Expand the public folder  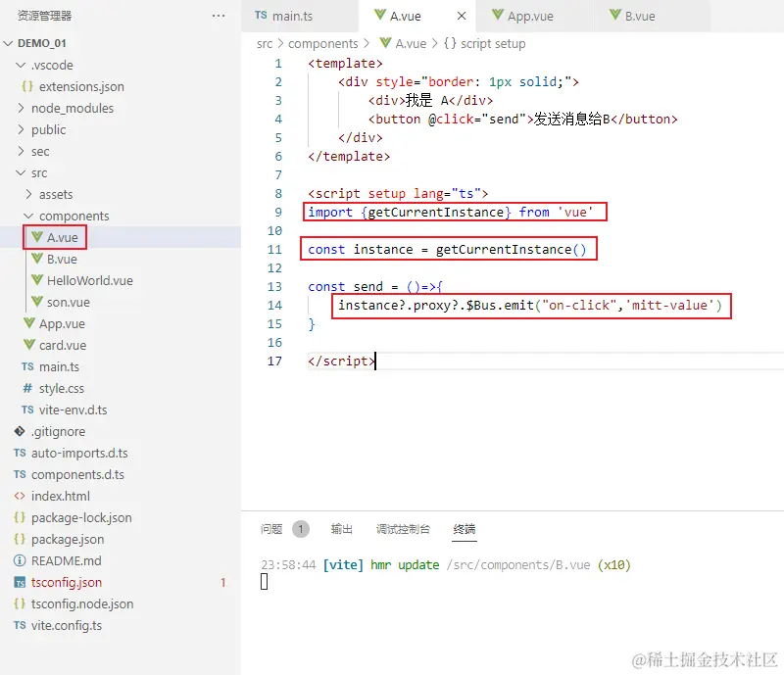coord(21,129)
